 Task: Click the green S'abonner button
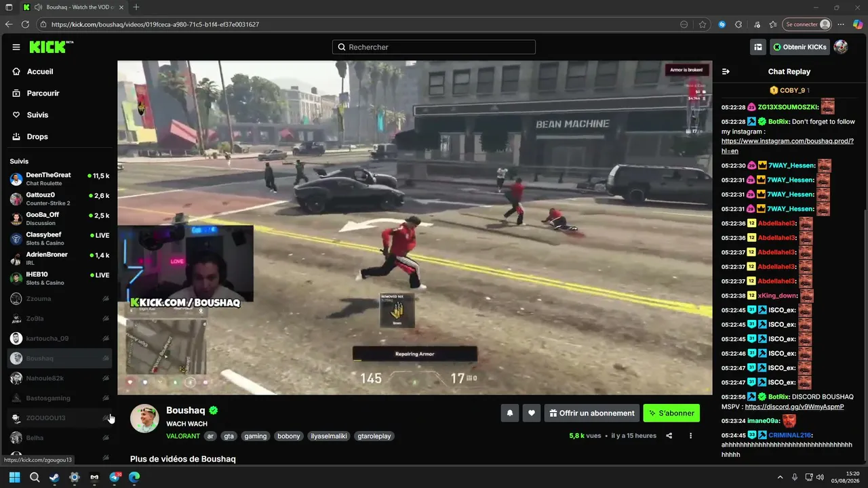[671, 413]
